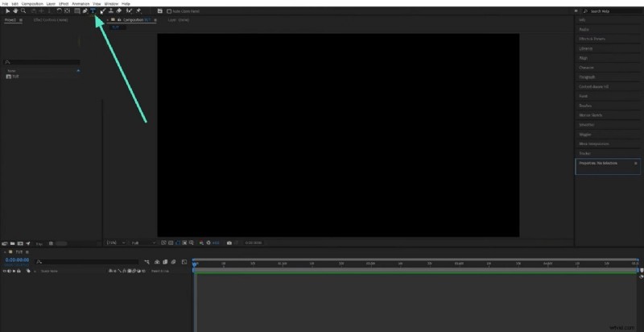Select the Brush tool
Image resolution: width=644 pixels, height=332 pixels.
pos(103,10)
